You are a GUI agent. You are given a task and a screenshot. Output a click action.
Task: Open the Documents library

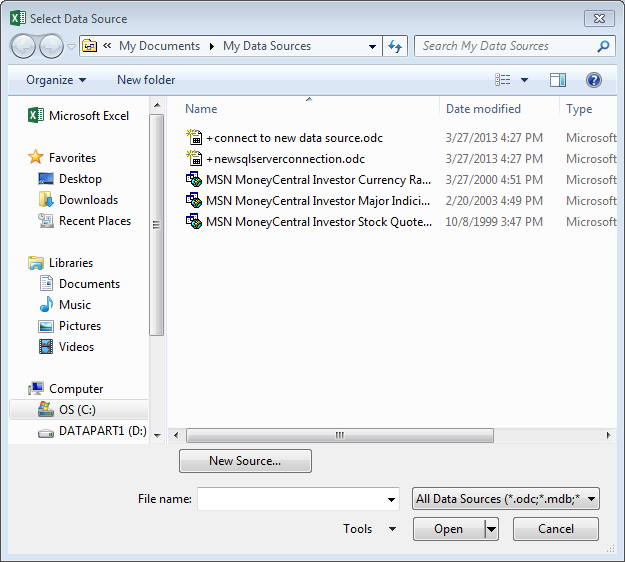tap(80, 284)
